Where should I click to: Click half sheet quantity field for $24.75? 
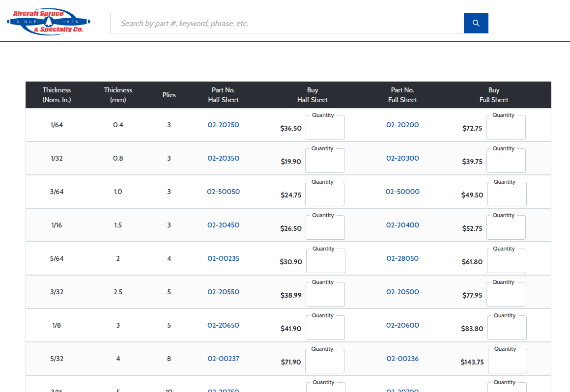pyautogui.click(x=325, y=195)
